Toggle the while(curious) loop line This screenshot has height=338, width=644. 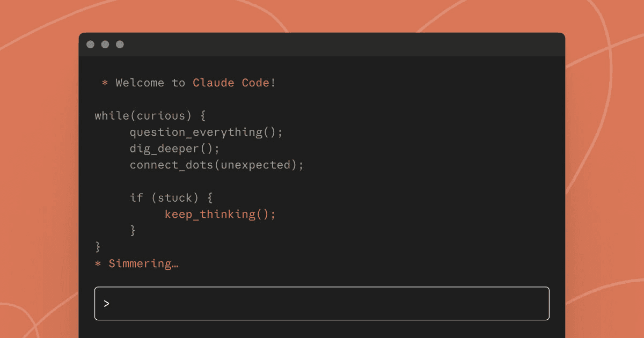pos(150,115)
